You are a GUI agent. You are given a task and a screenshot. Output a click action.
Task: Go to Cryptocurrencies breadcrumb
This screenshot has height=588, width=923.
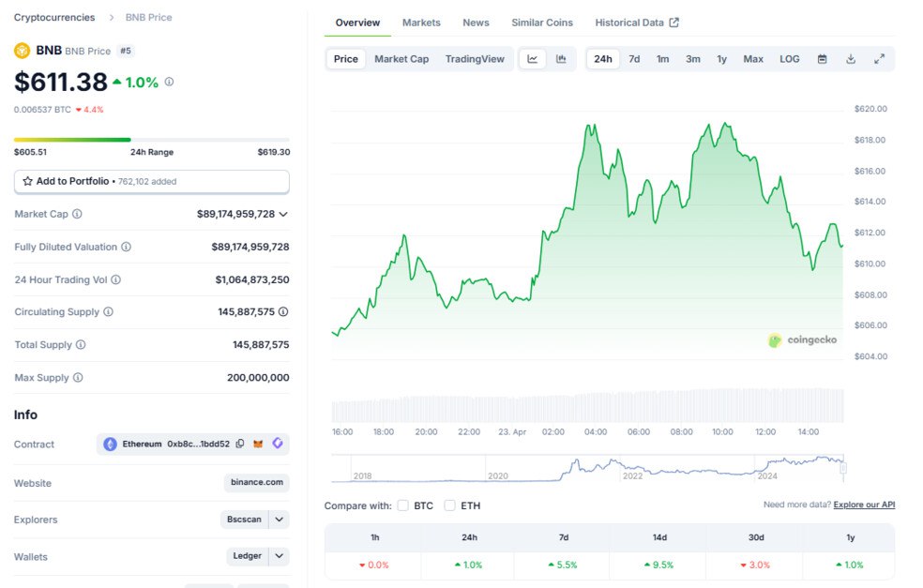[54, 18]
